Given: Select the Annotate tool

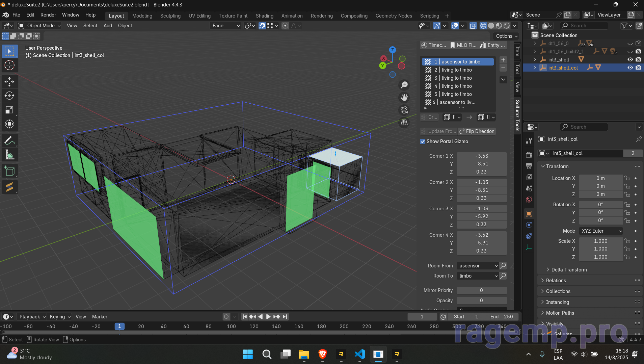Looking at the screenshot, I should pyautogui.click(x=9, y=140).
